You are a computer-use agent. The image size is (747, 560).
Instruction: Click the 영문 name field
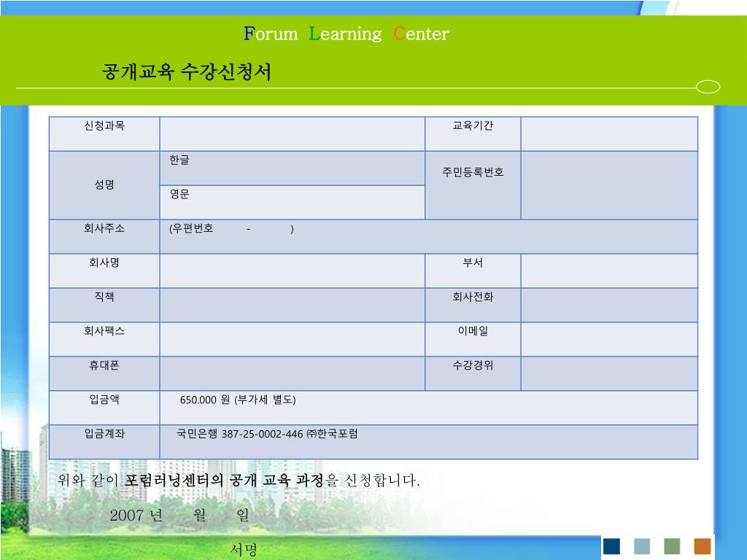pyautogui.click(x=292, y=203)
